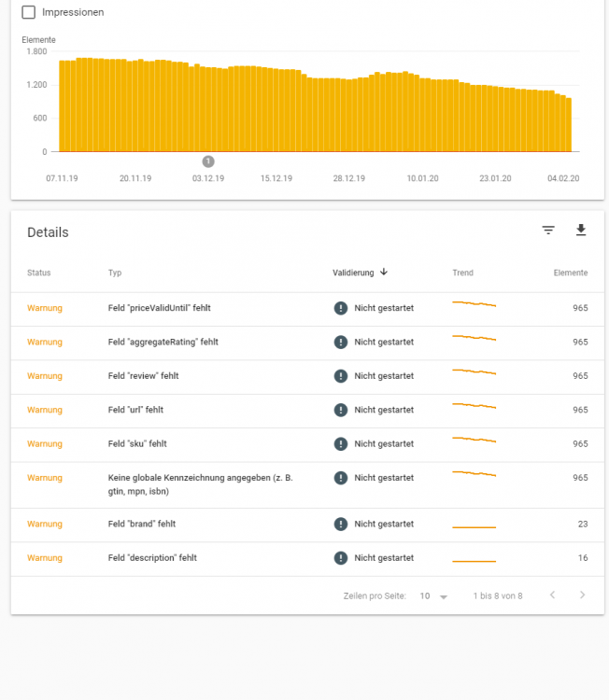Open the 'Feld "sku" fehlt' warning row
Image resolution: width=609 pixels, height=700 pixels.
[307, 444]
